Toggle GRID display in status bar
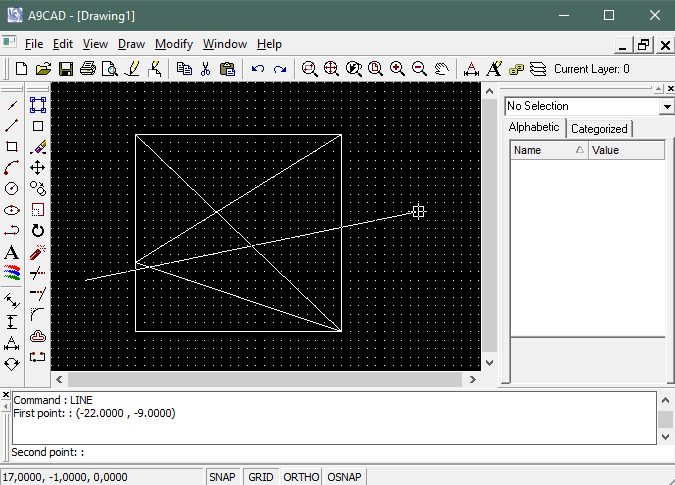 (x=261, y=477)
